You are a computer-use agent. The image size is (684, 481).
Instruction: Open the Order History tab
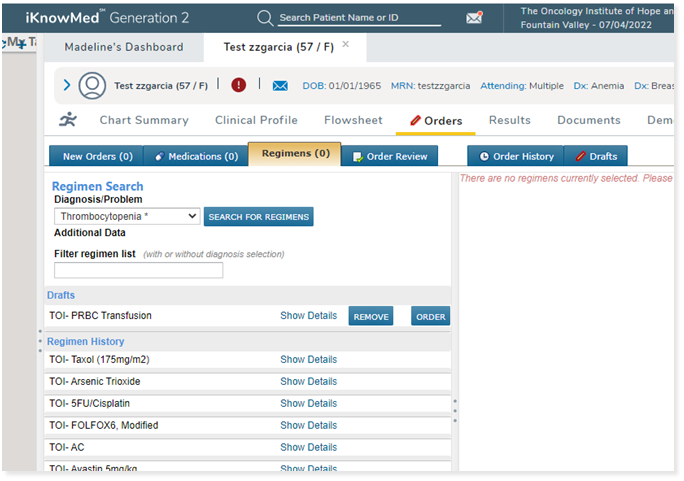click(x=516, y=156)
